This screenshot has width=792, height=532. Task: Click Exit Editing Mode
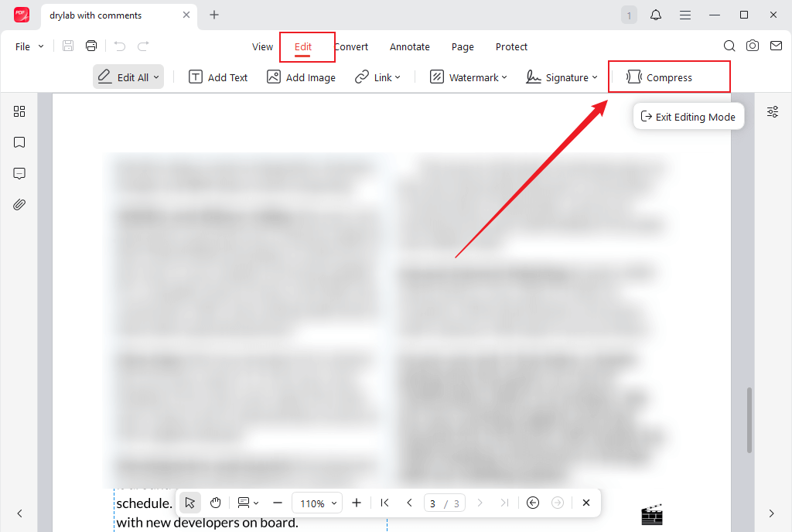pyautogui.click(x=688, y=116)
